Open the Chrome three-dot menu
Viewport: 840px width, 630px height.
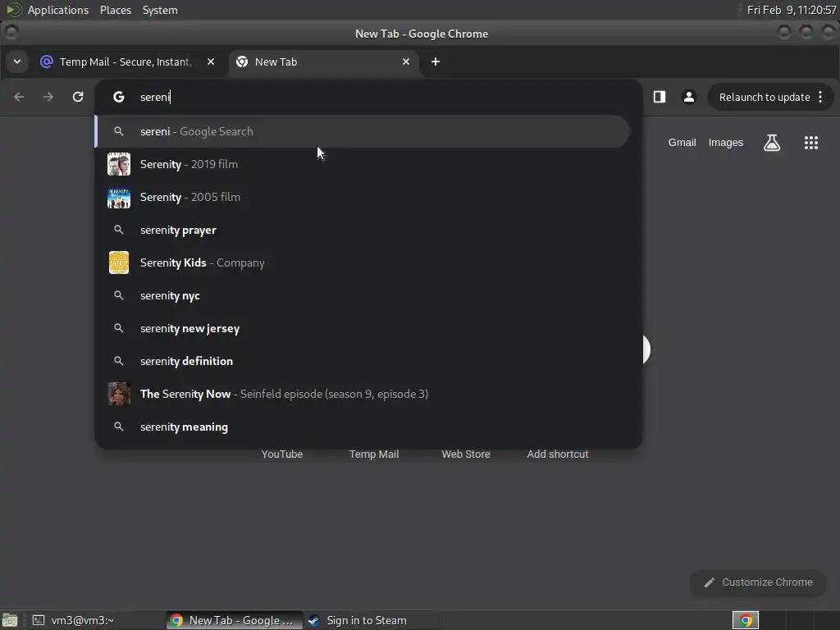coord(820,97)
